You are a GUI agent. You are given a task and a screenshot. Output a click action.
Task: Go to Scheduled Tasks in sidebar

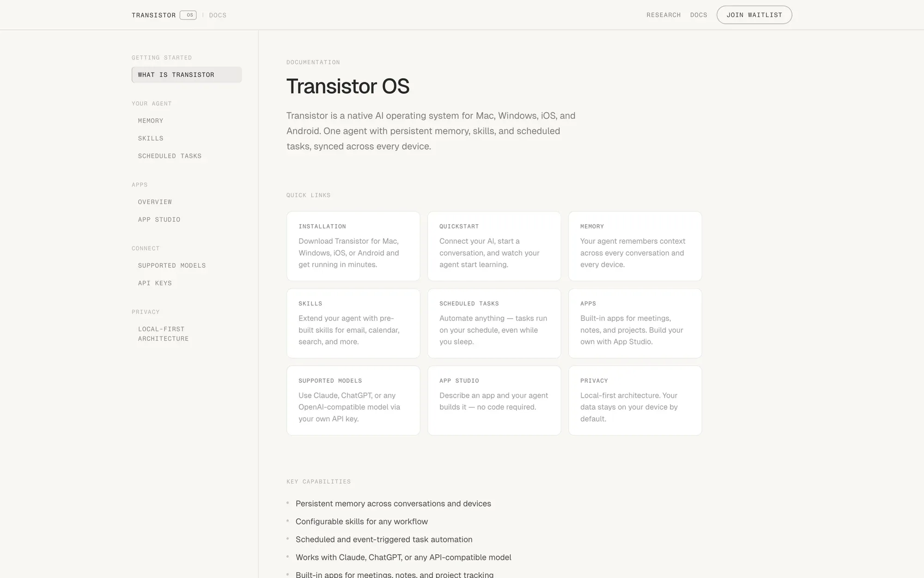click(170, 156)
